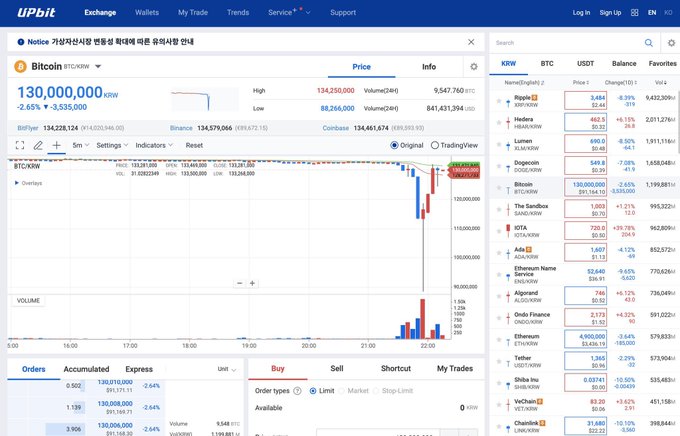This screenshot has height=436, width=680.
Task: Switch to the Info tab
Action: click(429, 67)
